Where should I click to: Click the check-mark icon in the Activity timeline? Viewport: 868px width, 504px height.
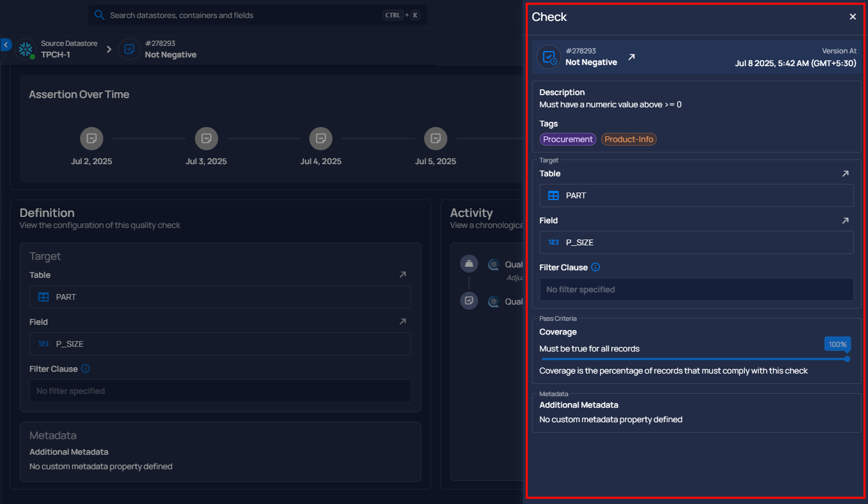pos(469,301)
